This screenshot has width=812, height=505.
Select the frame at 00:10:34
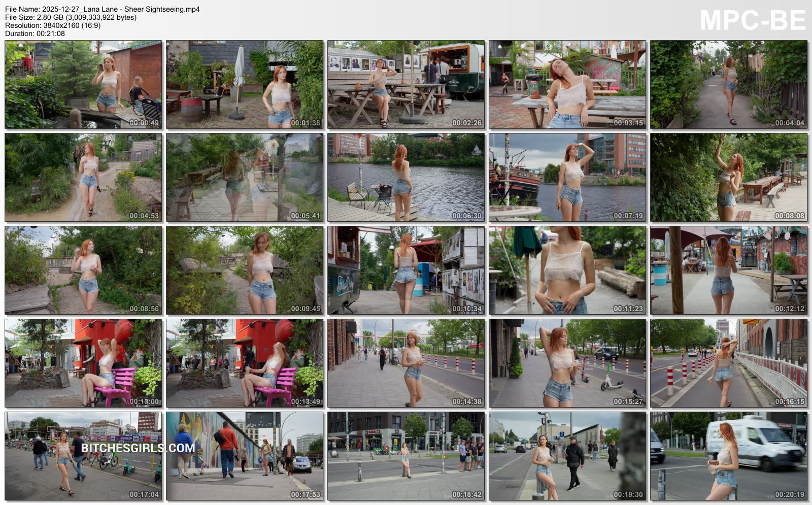[x=406, y=271]
